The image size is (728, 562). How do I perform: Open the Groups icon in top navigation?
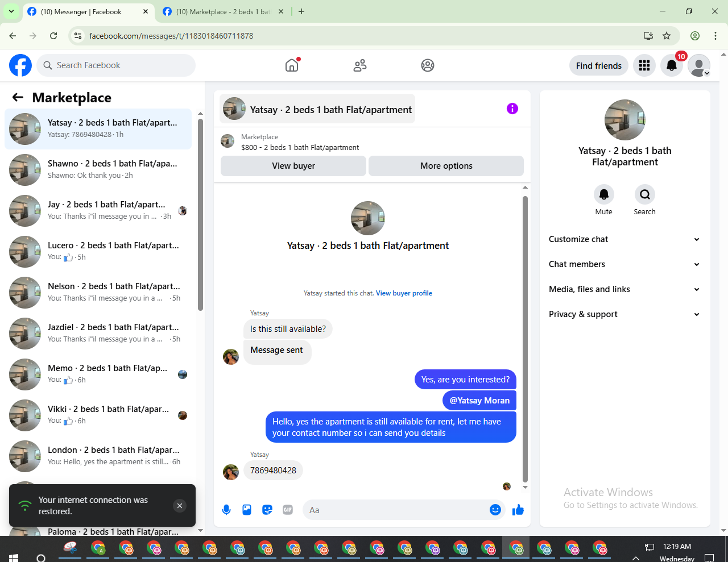428,65
